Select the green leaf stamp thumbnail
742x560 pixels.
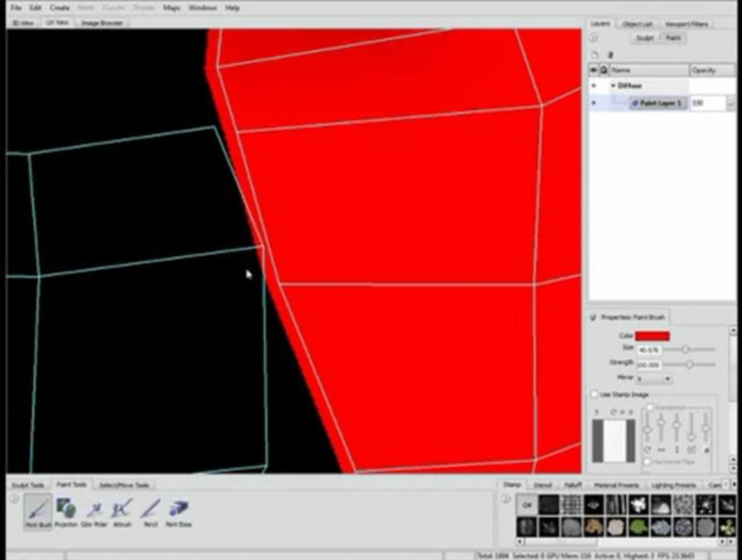tap(638, 527)
